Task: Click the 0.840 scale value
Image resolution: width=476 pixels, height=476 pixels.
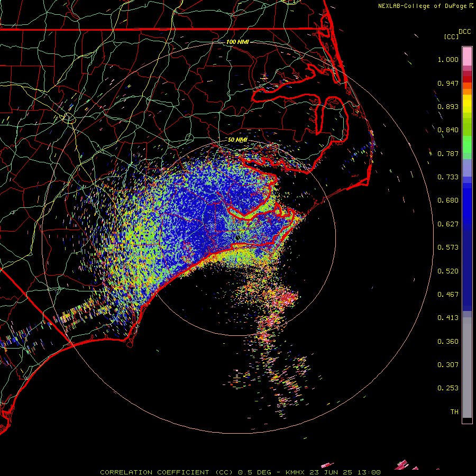Action: (448, 130)
